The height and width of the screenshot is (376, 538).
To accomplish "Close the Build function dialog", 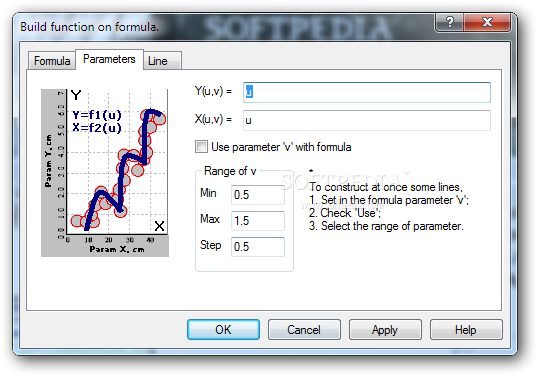I will coord(487,22).
